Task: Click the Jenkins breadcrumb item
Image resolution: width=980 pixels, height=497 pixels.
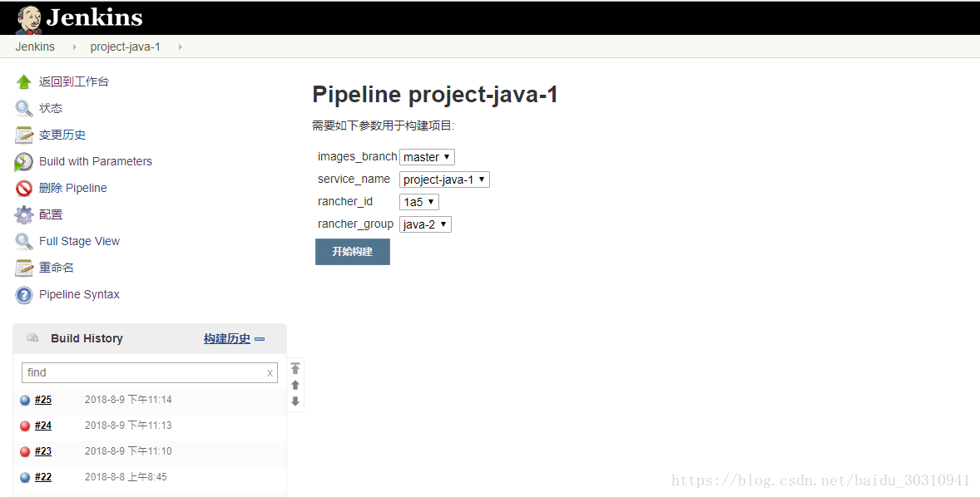Action: [35, 47]
